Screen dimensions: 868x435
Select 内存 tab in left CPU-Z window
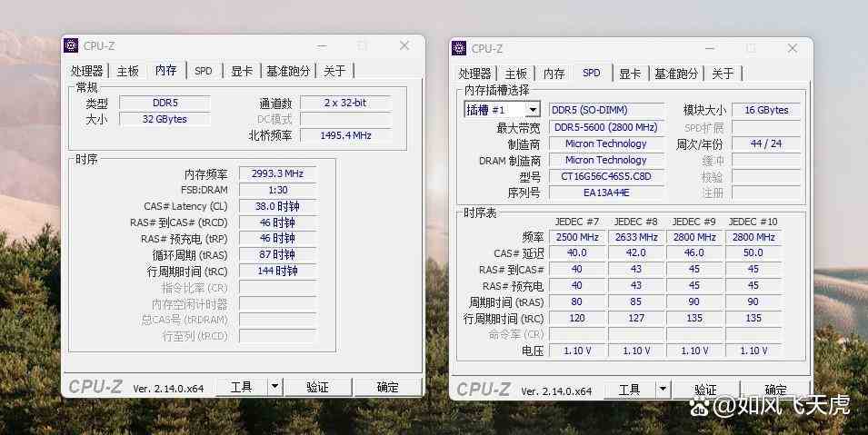tap(165, 70)
